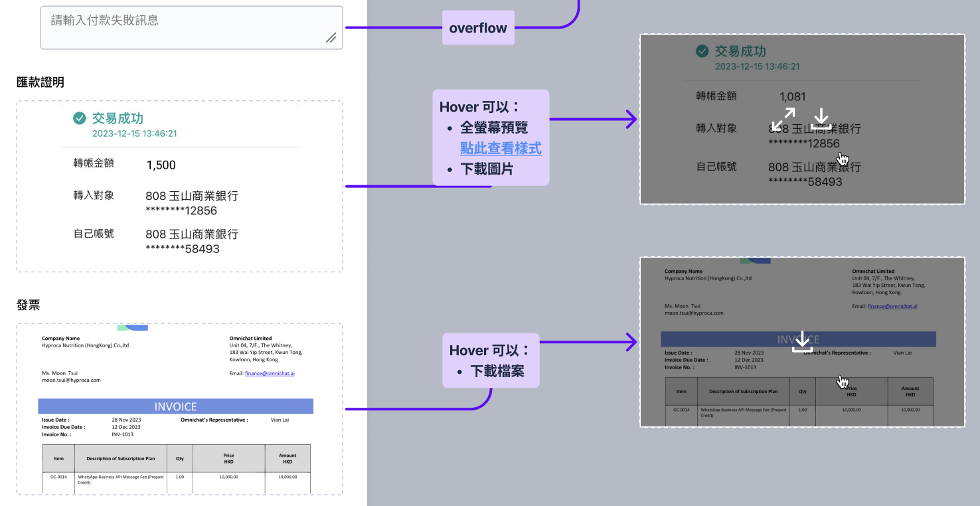The image size is (980, 506).
Task: Click the 下載檔案 bullet text
Action: click(x=497, y=371)
